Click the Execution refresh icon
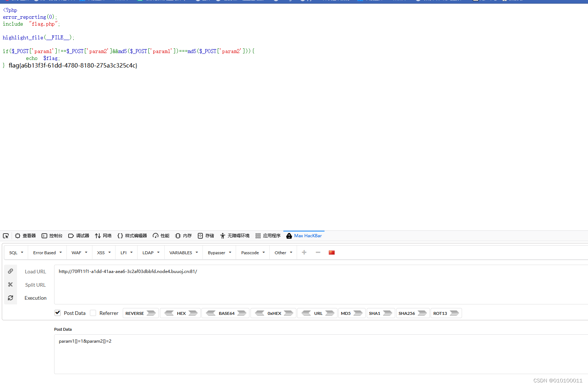 (x=10, y=298)
